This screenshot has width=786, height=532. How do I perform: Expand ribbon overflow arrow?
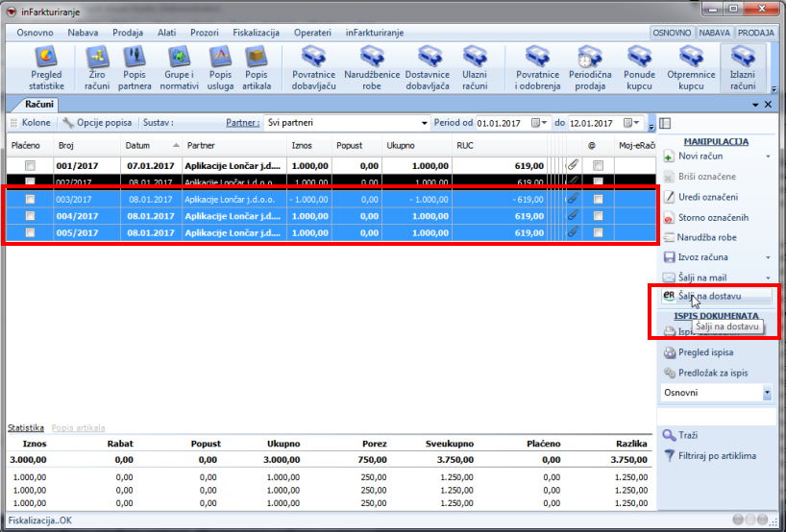coord(774,89)
